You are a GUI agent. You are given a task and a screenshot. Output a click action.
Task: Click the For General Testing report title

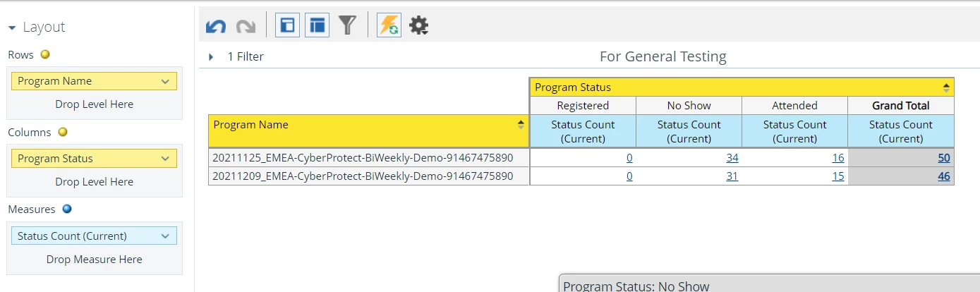click(663, 56)
